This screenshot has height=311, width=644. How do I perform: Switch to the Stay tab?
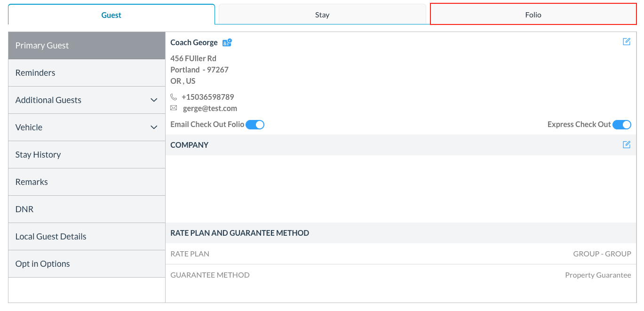click(322, 14)
